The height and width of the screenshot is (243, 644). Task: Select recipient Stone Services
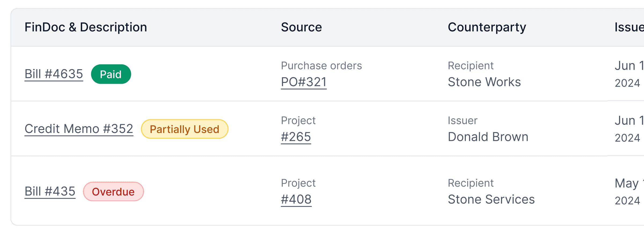tap(491, 199)
